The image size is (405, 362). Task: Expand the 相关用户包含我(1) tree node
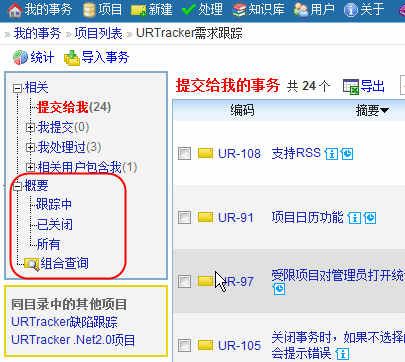[30, 167]
